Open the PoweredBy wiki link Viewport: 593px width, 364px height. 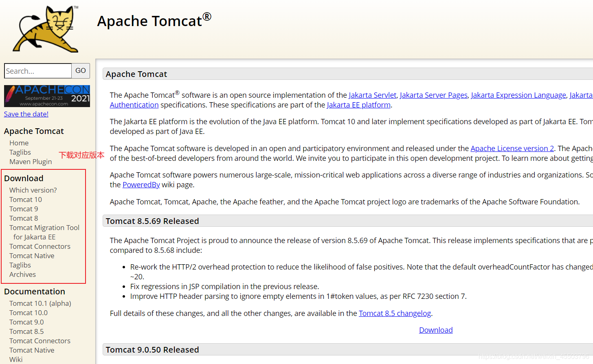click(141, 184)
